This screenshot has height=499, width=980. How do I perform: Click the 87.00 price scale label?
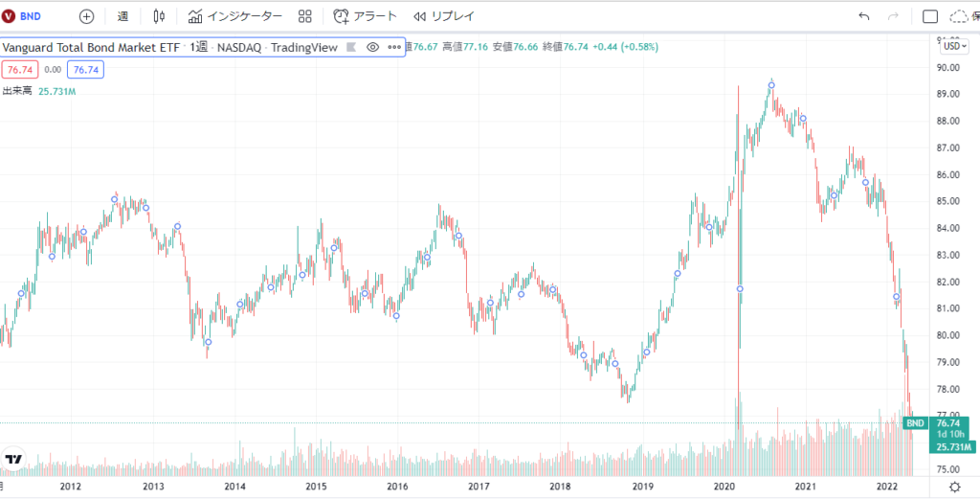click(948, 148)
